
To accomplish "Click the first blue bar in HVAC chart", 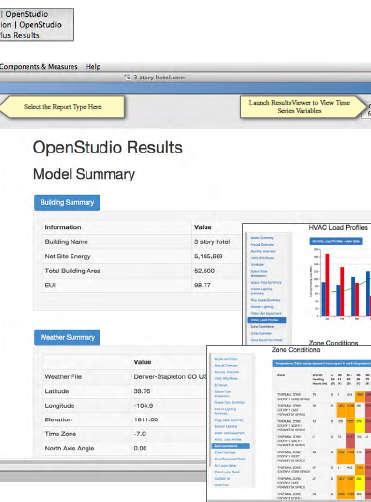I will point(323,299).
